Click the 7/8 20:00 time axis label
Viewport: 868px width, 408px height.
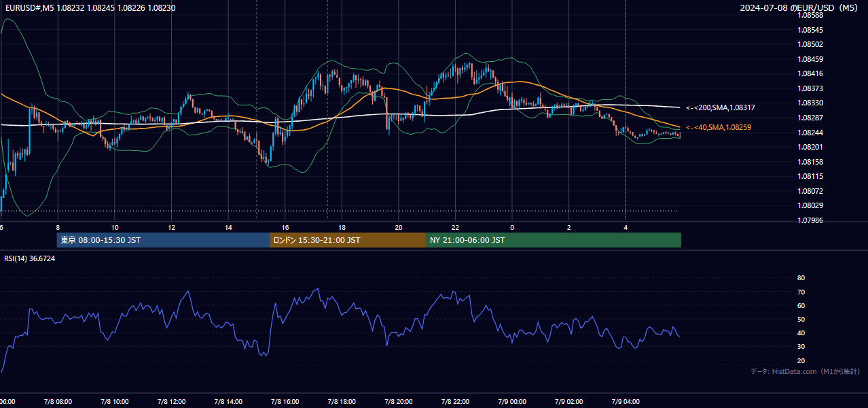point(399,402)
